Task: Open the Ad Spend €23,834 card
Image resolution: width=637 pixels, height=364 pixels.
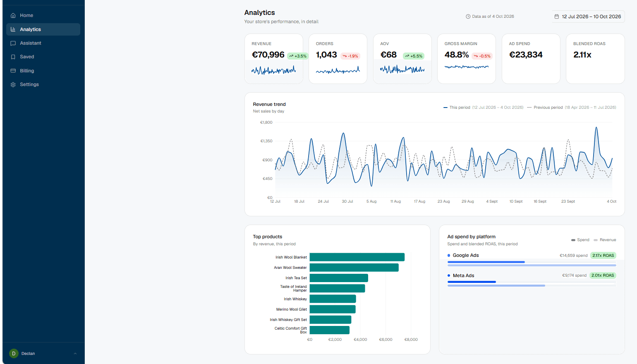Action: coord(531,59)
